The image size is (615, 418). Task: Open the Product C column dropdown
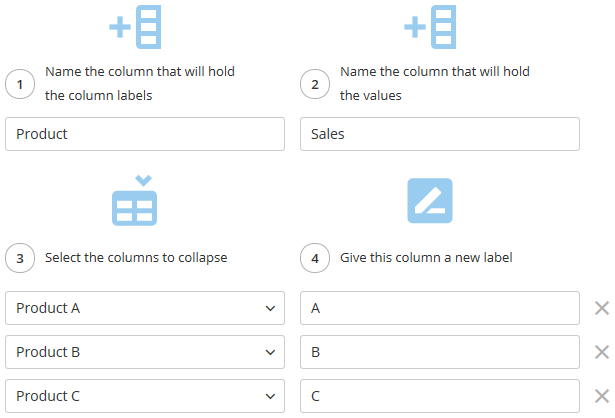145,396
